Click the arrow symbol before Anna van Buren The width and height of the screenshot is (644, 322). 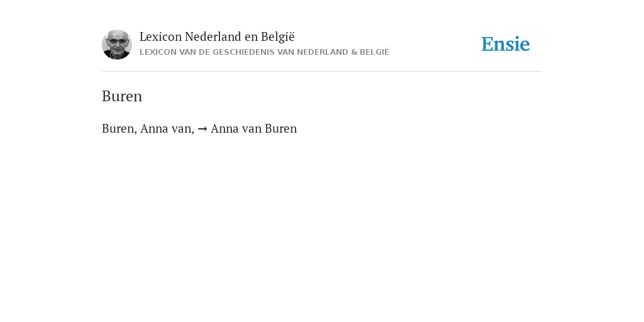(x=202, y=129)
